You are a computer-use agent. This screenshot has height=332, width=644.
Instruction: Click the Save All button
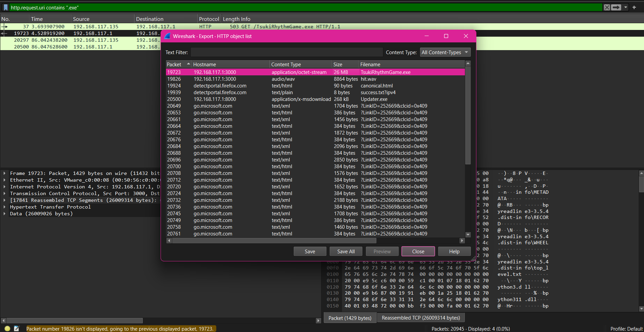click(346, 251)
